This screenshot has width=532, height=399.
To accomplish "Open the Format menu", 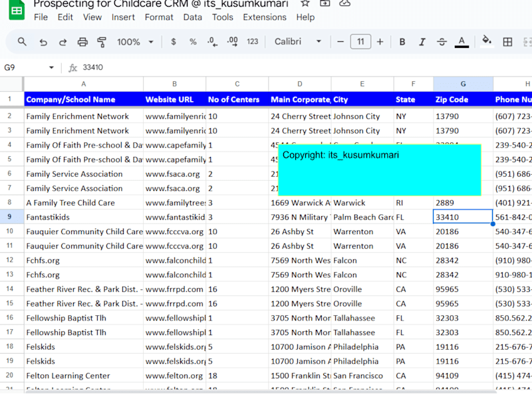I will point(159,17).
